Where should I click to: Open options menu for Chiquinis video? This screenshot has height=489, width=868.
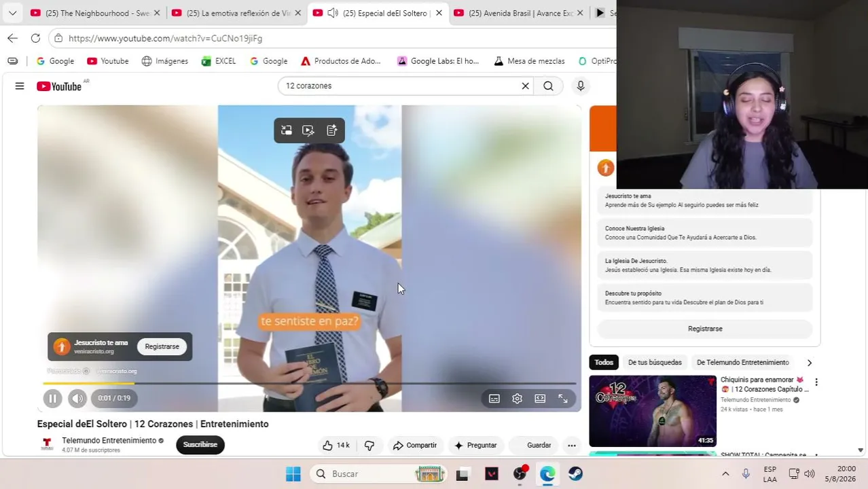tap(816, 382)
